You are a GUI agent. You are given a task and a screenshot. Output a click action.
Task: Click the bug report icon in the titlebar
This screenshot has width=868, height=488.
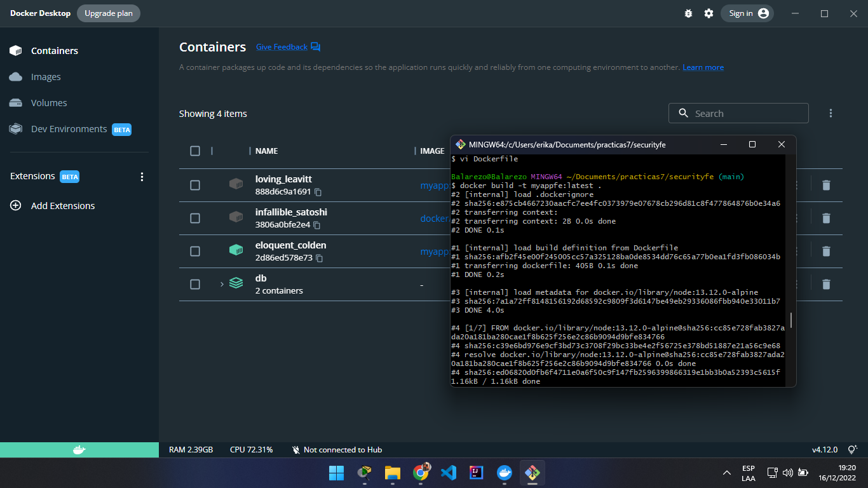688,13
